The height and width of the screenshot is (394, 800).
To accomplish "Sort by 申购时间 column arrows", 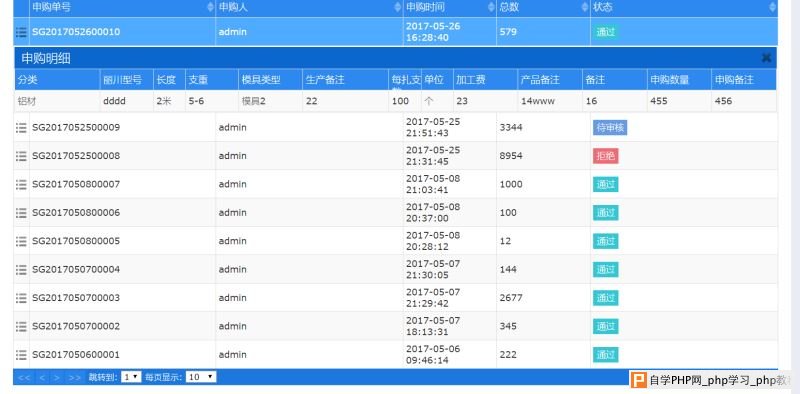I will point(491,7).
